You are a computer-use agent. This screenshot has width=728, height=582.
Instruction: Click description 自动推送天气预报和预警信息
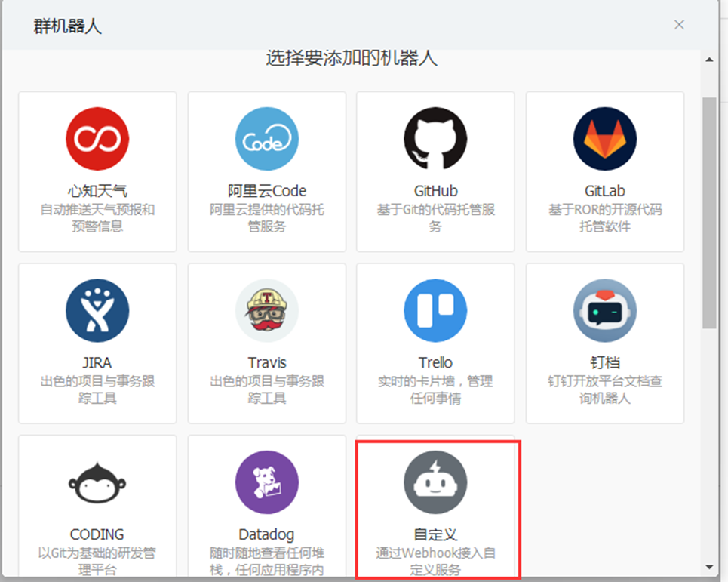(97, 218)
